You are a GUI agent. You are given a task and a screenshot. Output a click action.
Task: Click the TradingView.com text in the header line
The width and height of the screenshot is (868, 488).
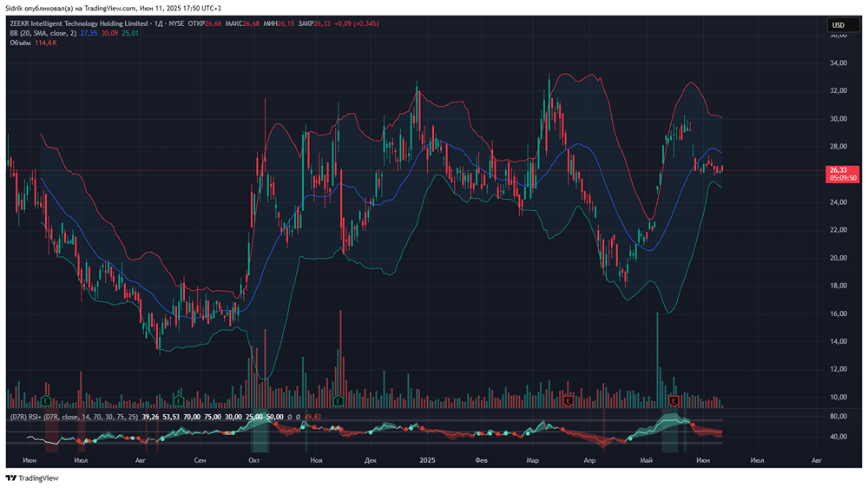[x=110, y=9]
